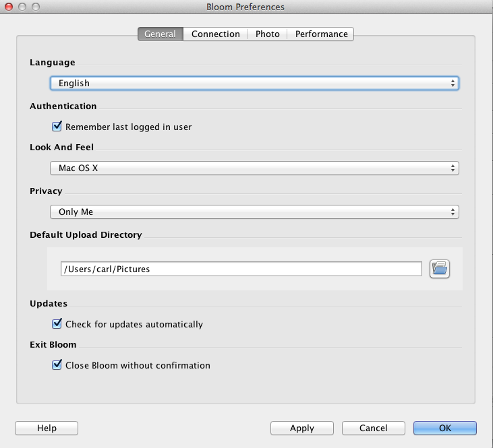Screen dimensions: 493x448
Task: Click the green zoom window button
Action: pyautogui.click(x=35, y=7)
